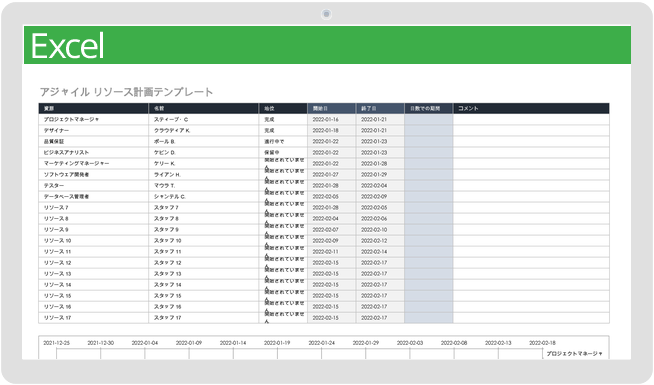Viewport: 654px width, 385px height.
Task: Click the tablet camera dot at top
Action: (327, 15)
